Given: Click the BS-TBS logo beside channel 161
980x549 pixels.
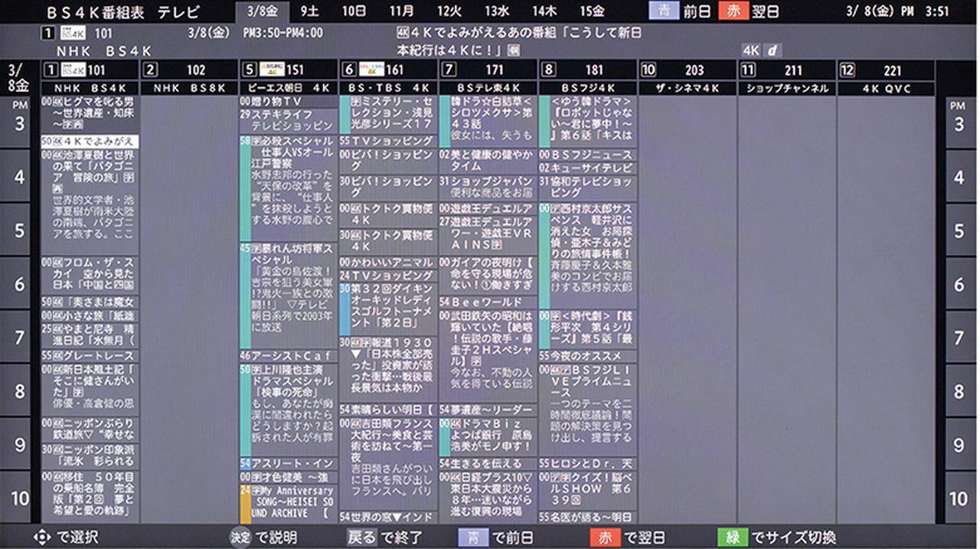Looking at the screenshot, I should (x=371, y=70).
